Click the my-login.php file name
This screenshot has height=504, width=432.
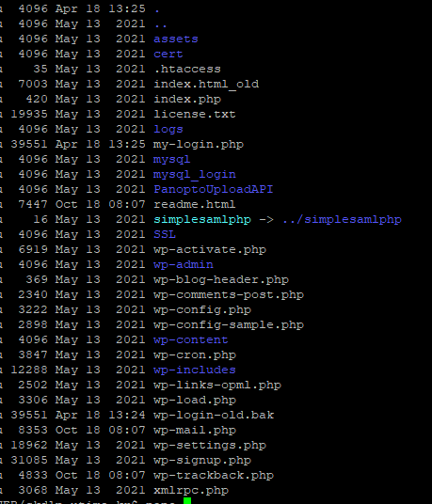[199, 144]
